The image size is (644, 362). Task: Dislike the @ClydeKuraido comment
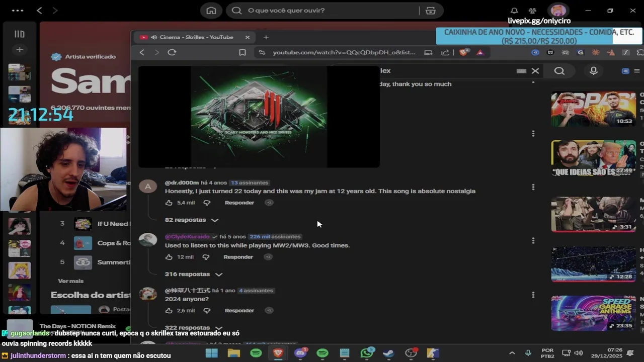pyautogui.click(x=206, y=257)
